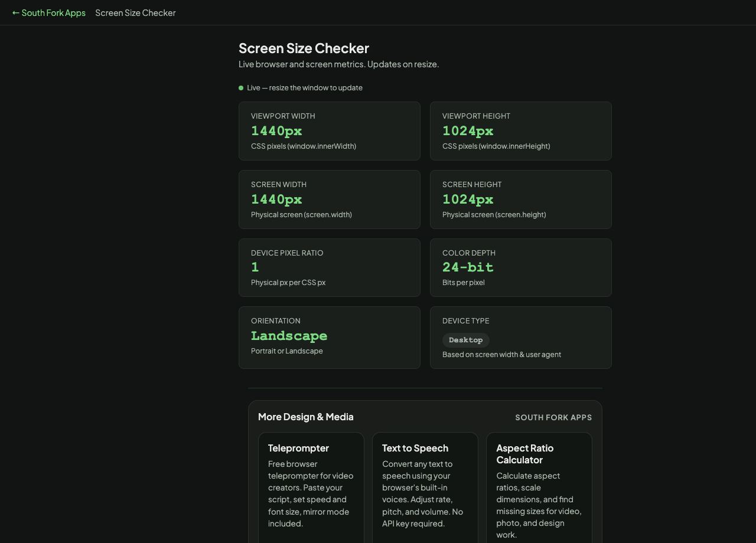
Task: Click the VIEWPORT WIDTH label
Action: point(283,116)
